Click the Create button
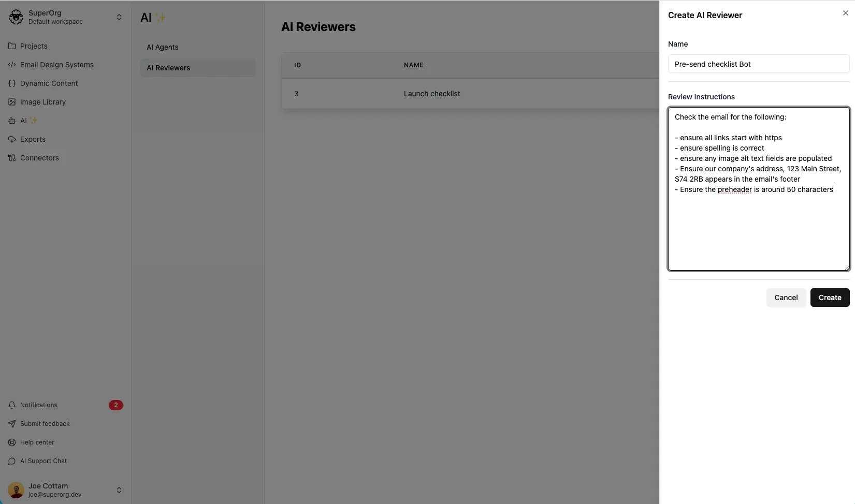Screen dimensions: 855x504 830,298
